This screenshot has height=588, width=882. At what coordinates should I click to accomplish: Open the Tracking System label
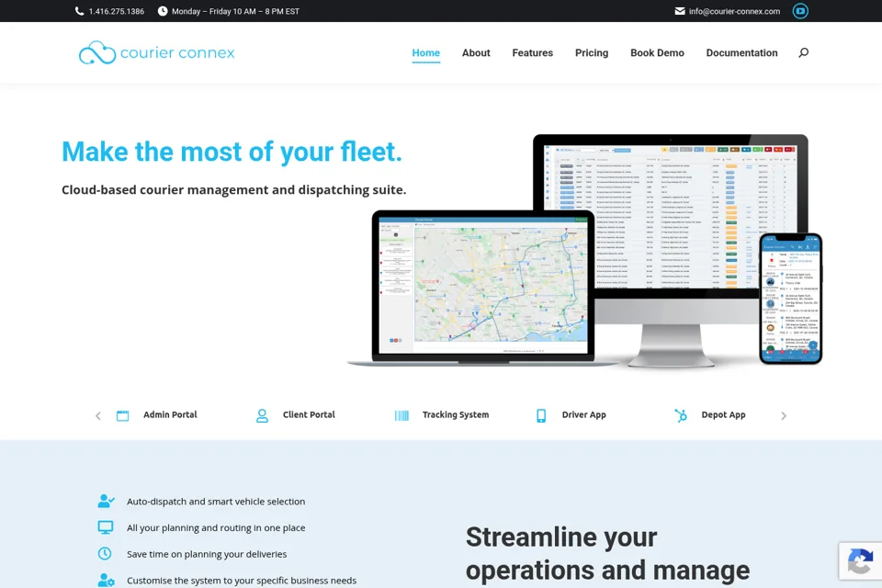[456, 414]
